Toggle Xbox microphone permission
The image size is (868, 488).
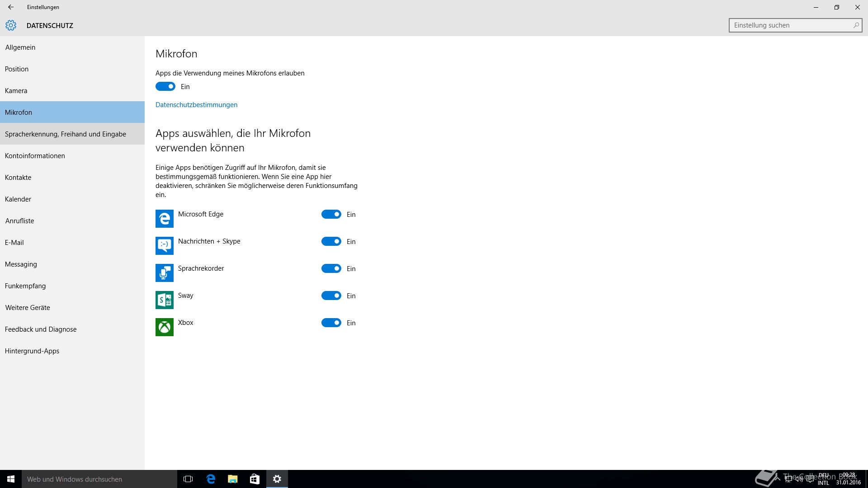pyautogui.click(x=331, y=323)
